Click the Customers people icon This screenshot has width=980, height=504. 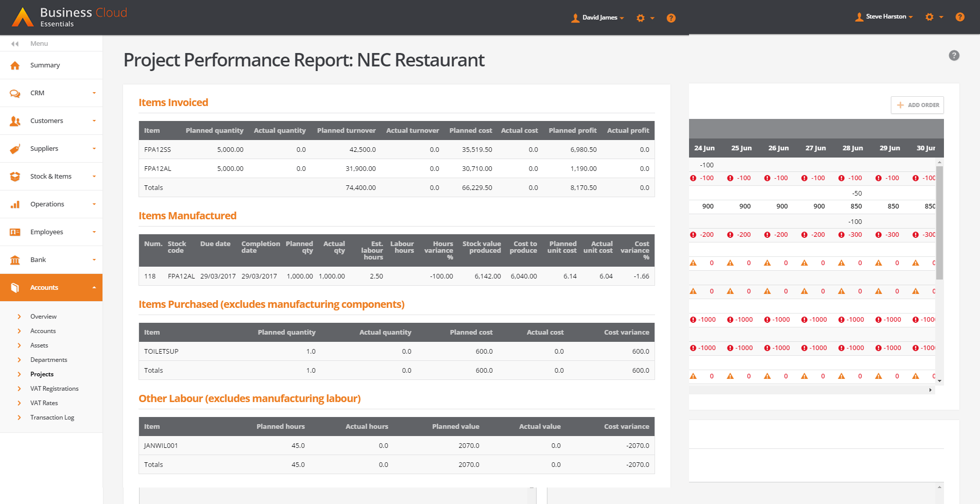click(x=15, y=120)
